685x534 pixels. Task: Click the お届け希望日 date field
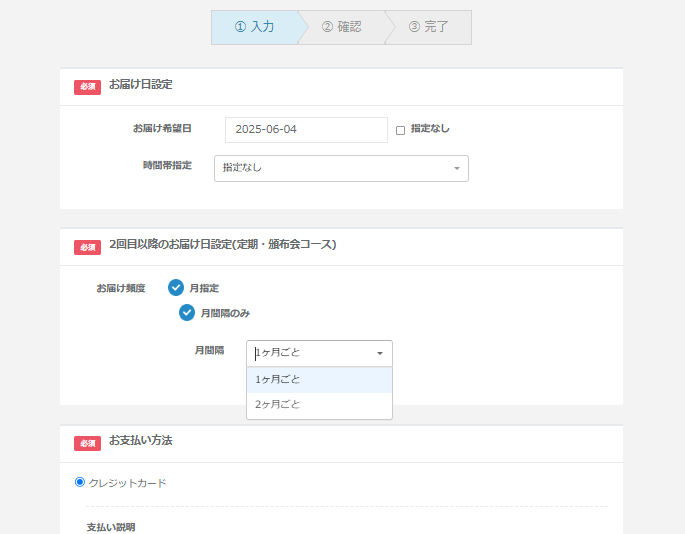(306, 130)
